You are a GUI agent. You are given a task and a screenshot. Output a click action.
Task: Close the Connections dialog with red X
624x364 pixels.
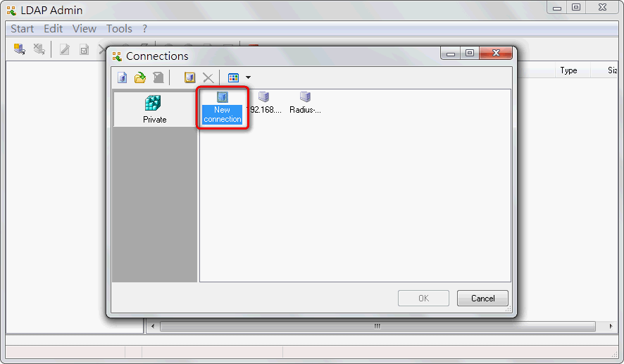(x=496, y=53)
